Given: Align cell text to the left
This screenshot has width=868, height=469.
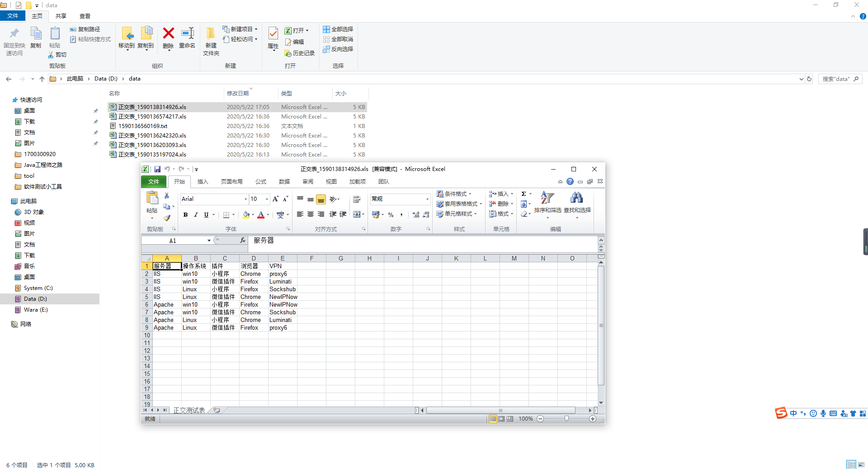Looking at the screenshot, I should click(300, 214).
